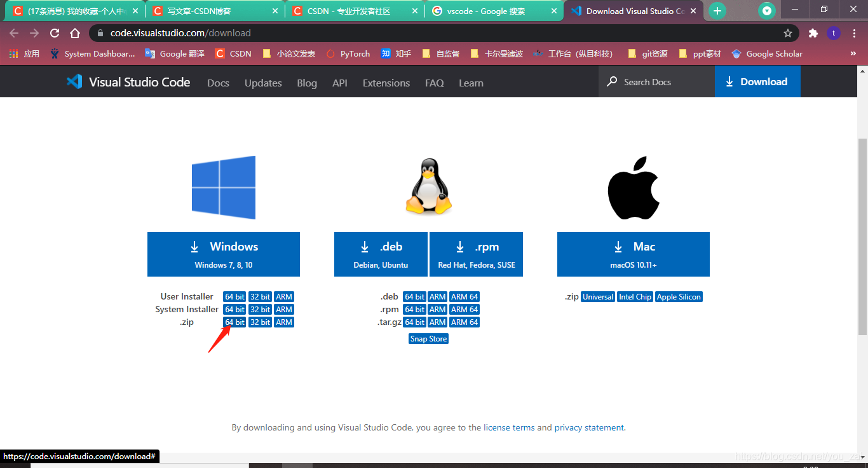Open the API nav item

click(340, 83)
